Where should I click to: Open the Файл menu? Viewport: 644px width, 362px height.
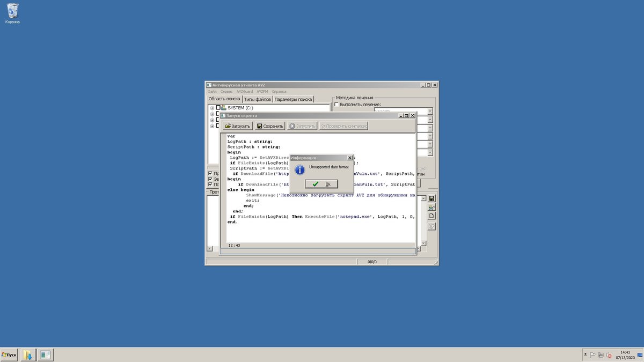pos(212,92)
